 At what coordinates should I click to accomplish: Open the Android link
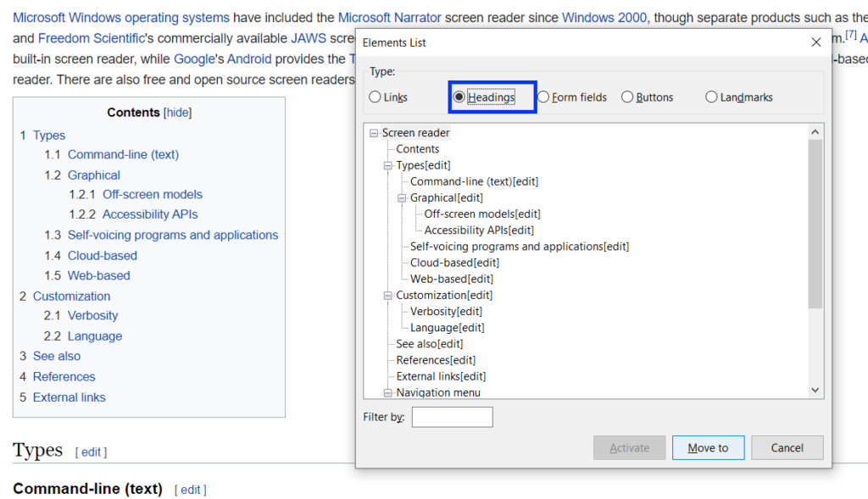tap(249, 59)
